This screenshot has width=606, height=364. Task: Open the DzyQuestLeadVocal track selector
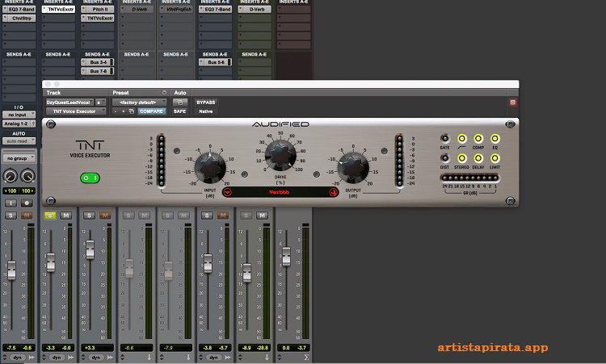point(69,103)
